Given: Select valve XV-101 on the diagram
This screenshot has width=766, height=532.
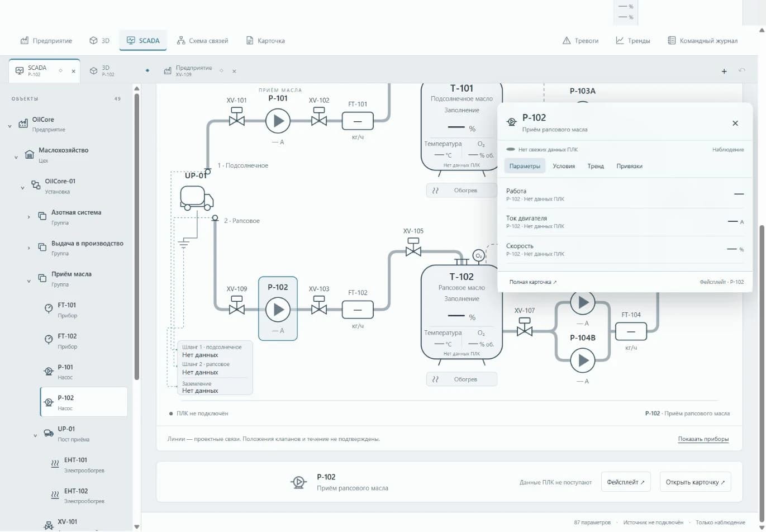Looking at the screenshot, I should [237, 118].
